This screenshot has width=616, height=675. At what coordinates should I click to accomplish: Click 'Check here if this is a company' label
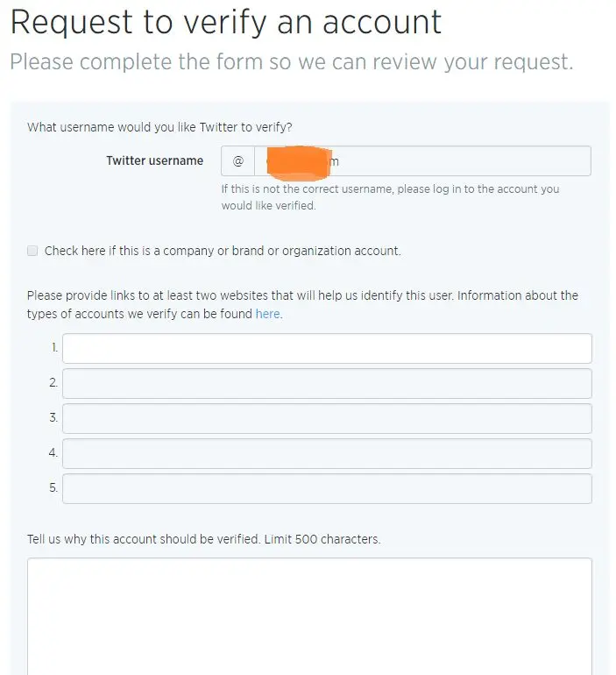coord(223,251)
